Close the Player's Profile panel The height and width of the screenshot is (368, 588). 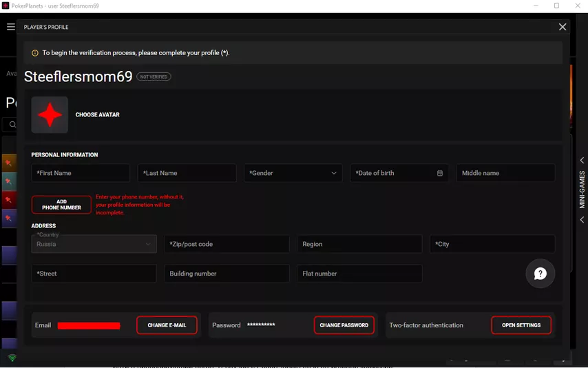coord(563,27)
